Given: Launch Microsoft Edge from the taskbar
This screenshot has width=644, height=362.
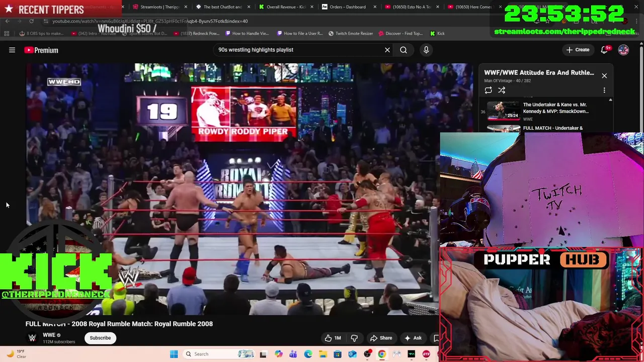Looking at the screenshot, I should 308,354.
